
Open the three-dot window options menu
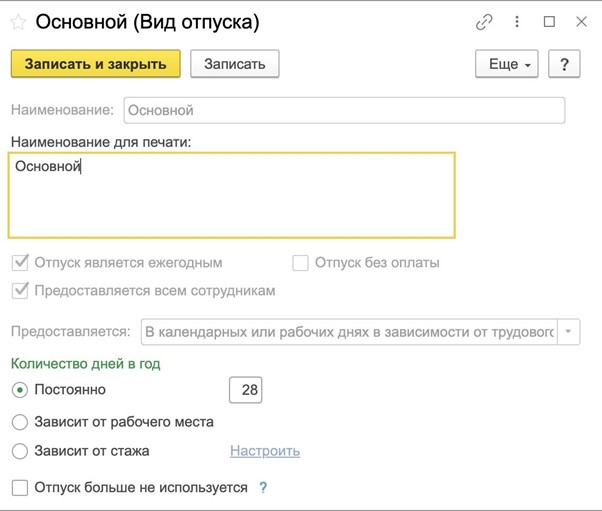(517, 21)
